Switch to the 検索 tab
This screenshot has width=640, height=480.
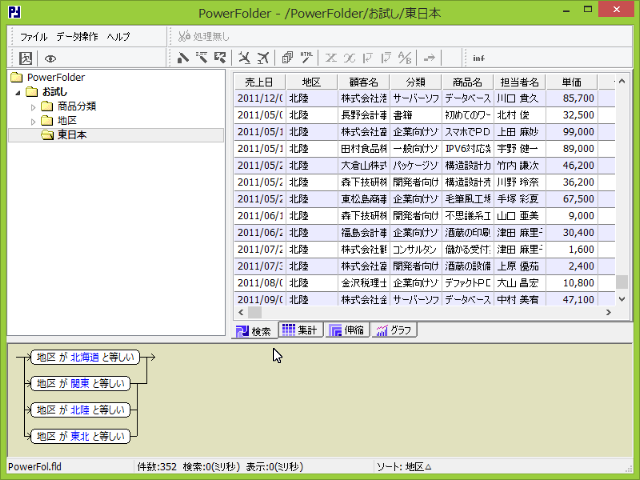point(254,331)
